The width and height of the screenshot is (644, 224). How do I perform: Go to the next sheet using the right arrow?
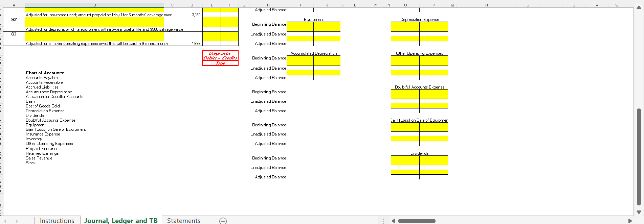[17, 221]
